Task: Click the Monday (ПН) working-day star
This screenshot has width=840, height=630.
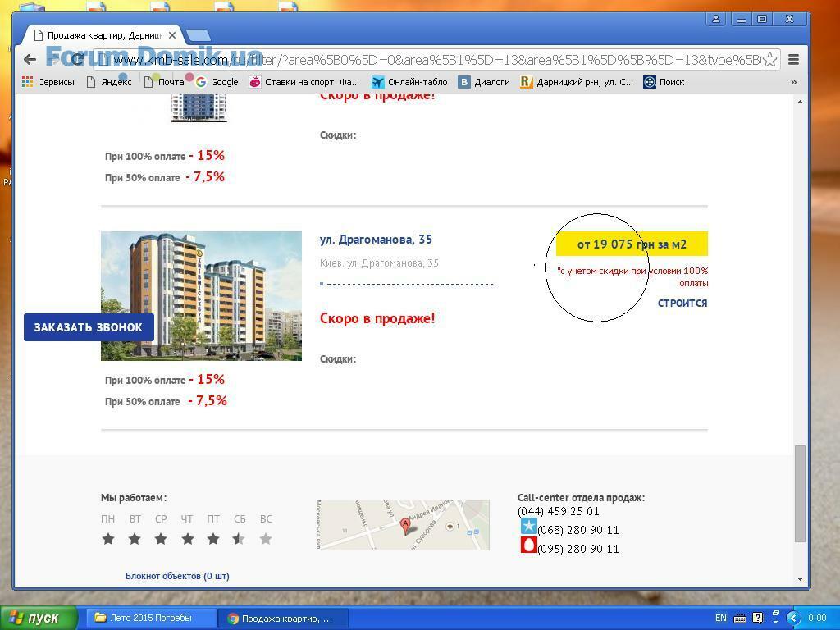Action: tap(108, 539)
